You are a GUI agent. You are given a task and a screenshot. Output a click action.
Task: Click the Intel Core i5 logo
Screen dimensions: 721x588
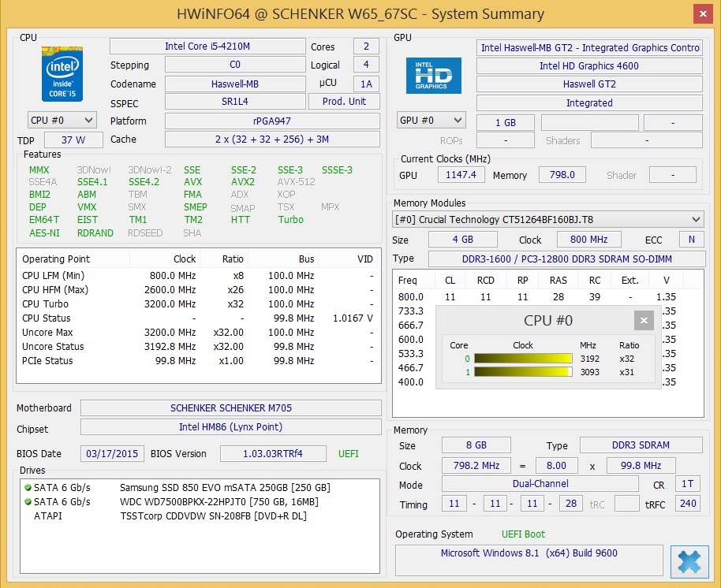pos(62,74)
